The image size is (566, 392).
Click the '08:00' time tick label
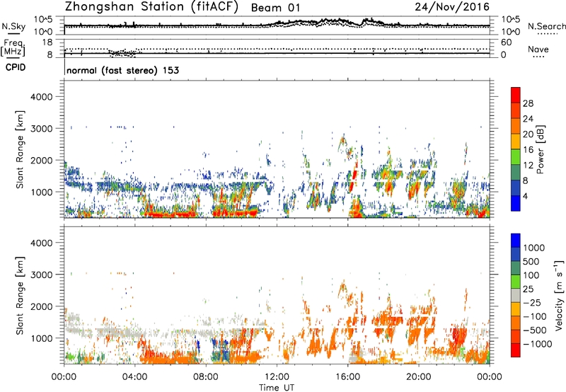pos(206,377)
